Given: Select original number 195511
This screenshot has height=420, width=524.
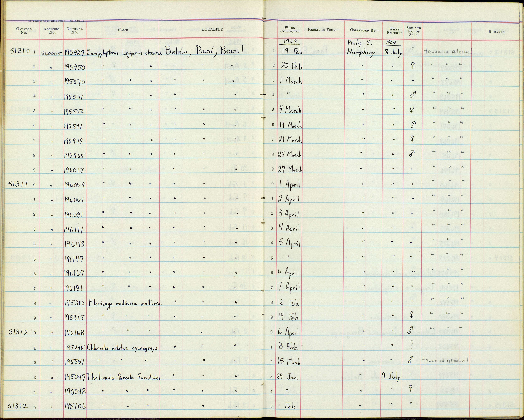Looking at the screenshot, I should coord(74,97).
